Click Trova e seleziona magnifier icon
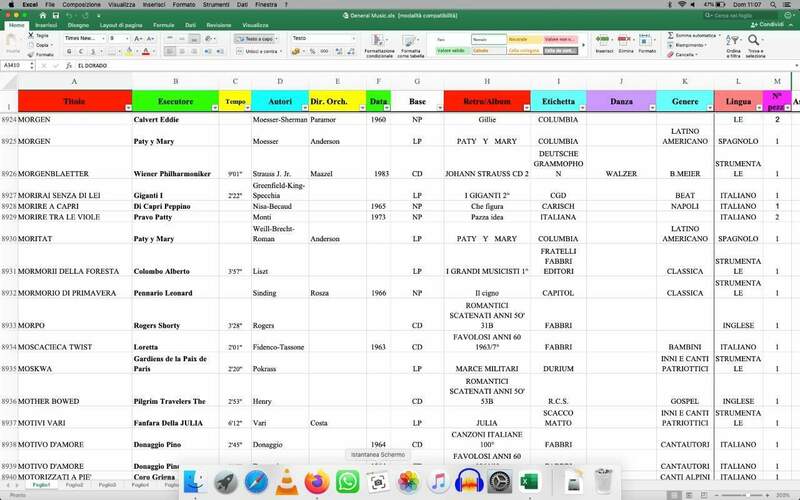This screenshot has width=800, height=500. (x=757, y=44)
